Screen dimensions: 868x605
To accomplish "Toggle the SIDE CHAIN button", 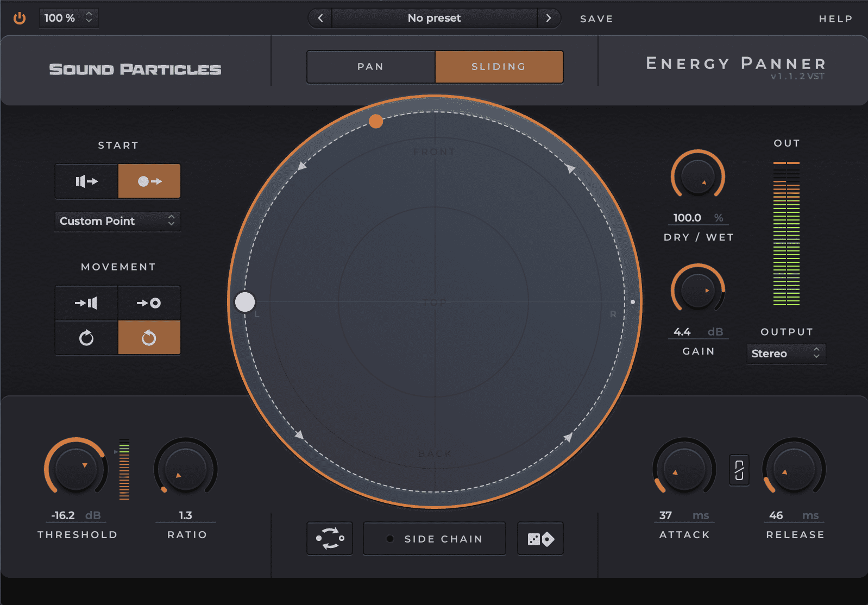I will (435, 539).
